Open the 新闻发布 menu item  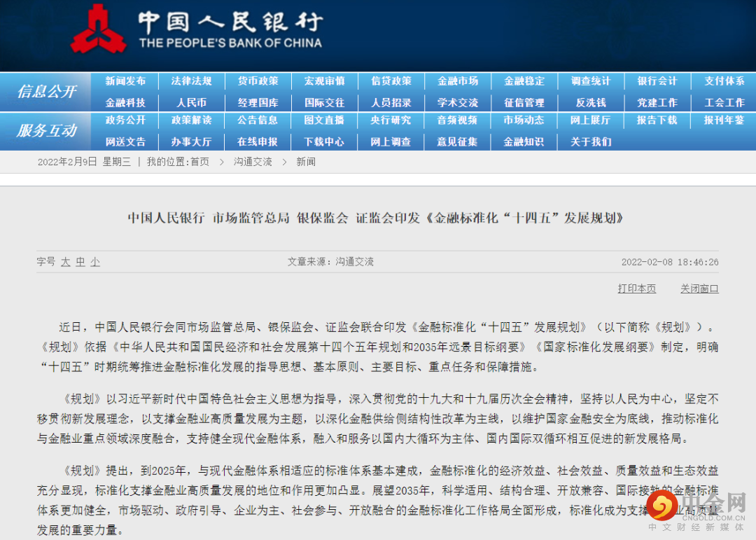[125, 81]
